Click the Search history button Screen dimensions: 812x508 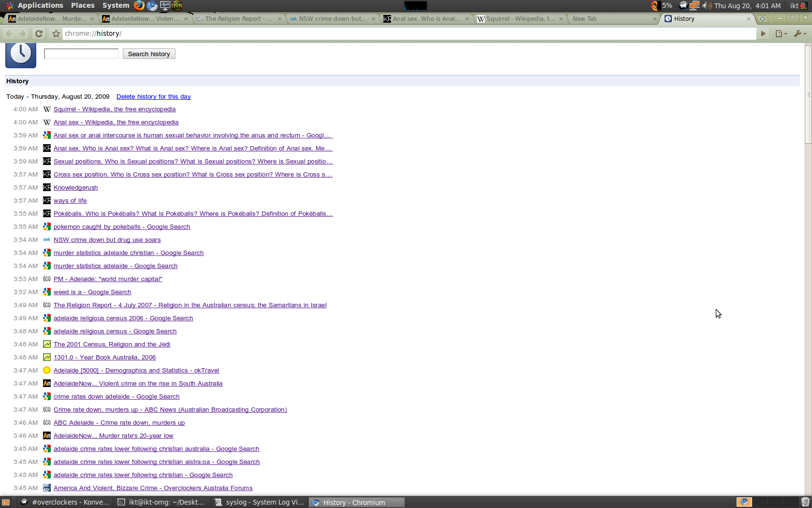tap(149, 54)
